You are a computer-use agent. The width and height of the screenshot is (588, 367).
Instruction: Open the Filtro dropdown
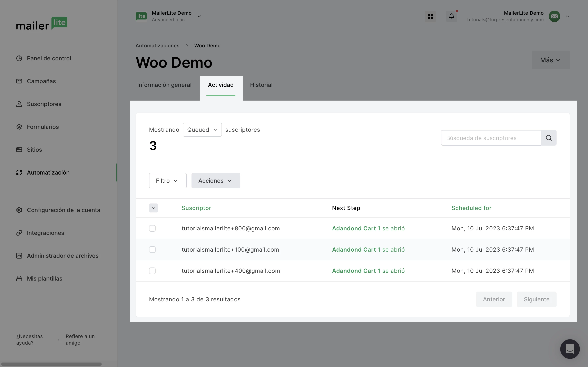(167, 181)
